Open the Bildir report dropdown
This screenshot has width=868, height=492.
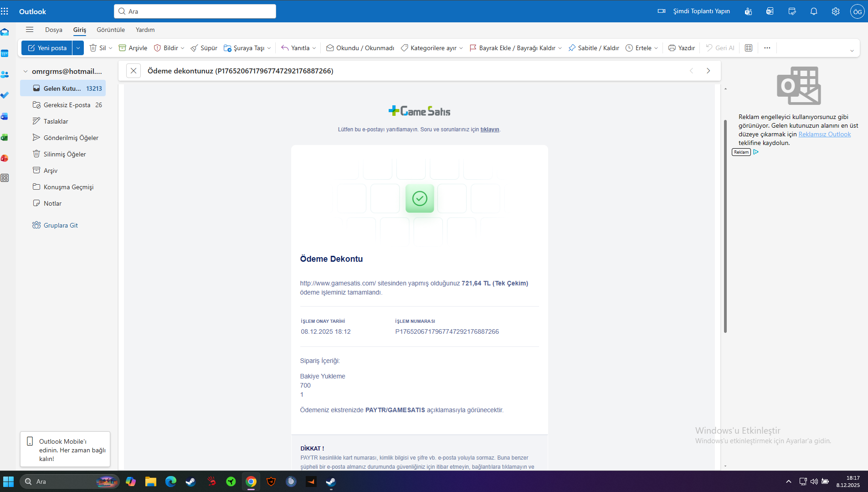(x=169, y=48)
